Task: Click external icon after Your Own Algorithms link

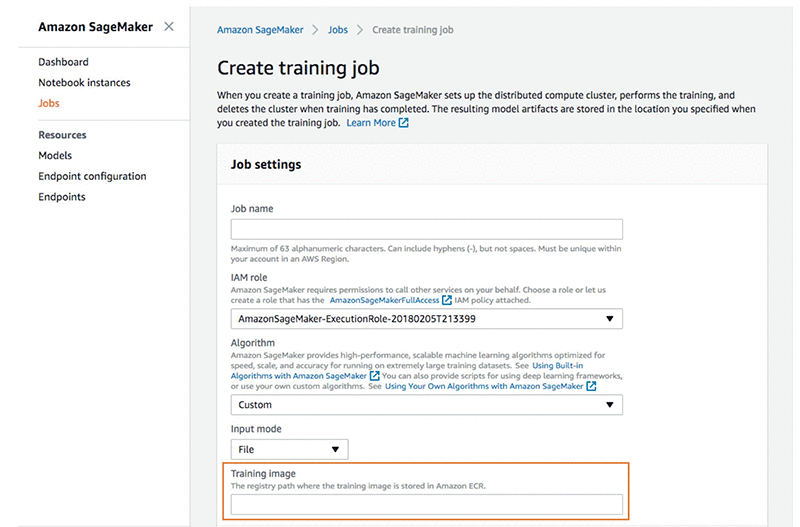Action: point(591,386)
